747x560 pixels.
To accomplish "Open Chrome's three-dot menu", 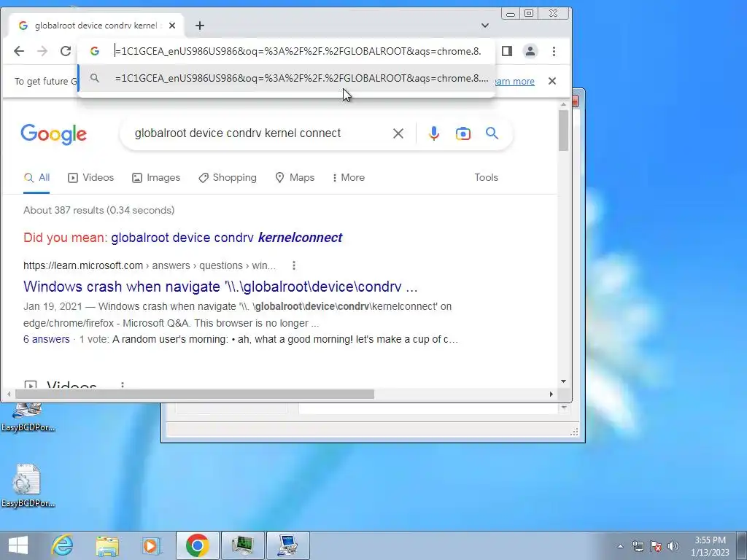I will (554, 51).
